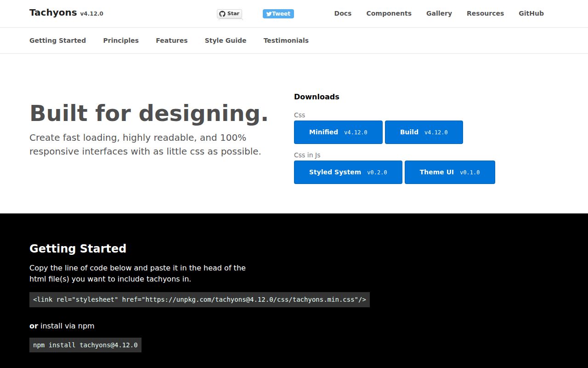Open the Docs navigation link
This screenshot has height=368, width=588.
[343, 13]
